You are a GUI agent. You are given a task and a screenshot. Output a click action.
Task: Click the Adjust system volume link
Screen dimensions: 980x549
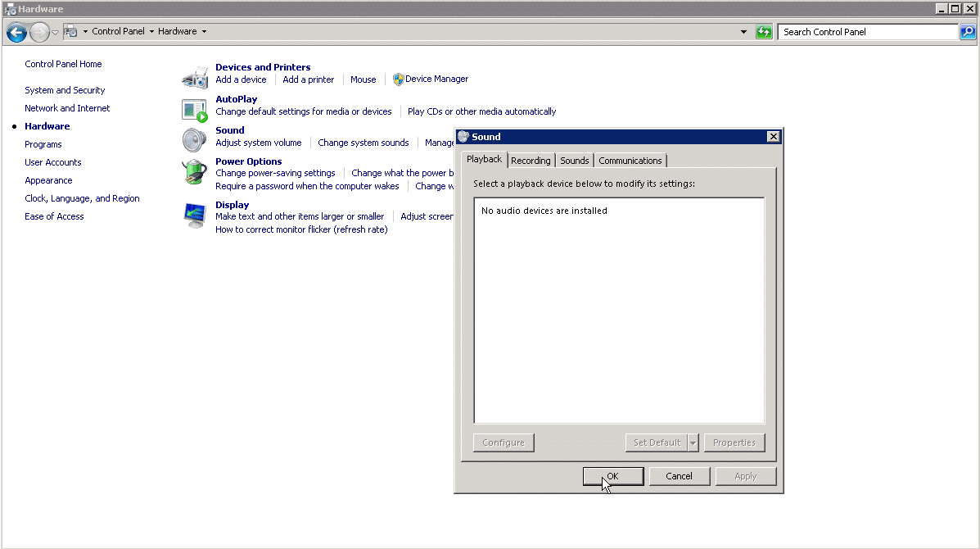click(259, 142)
